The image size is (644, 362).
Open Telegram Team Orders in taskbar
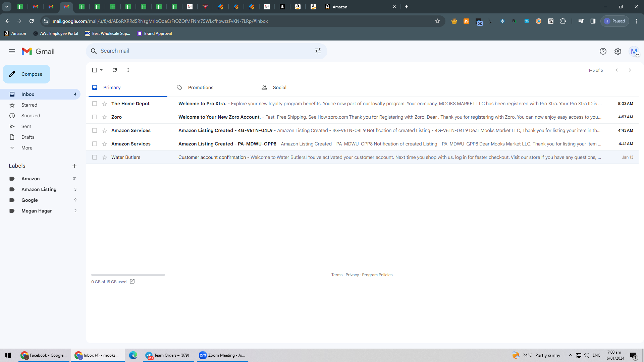(168, 355)
